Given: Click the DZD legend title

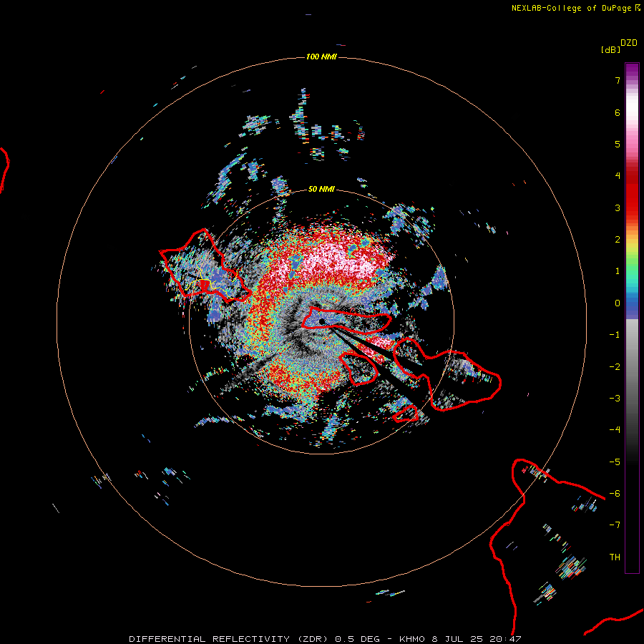Looking at the screenshot, I should click(x=629, y=43).
